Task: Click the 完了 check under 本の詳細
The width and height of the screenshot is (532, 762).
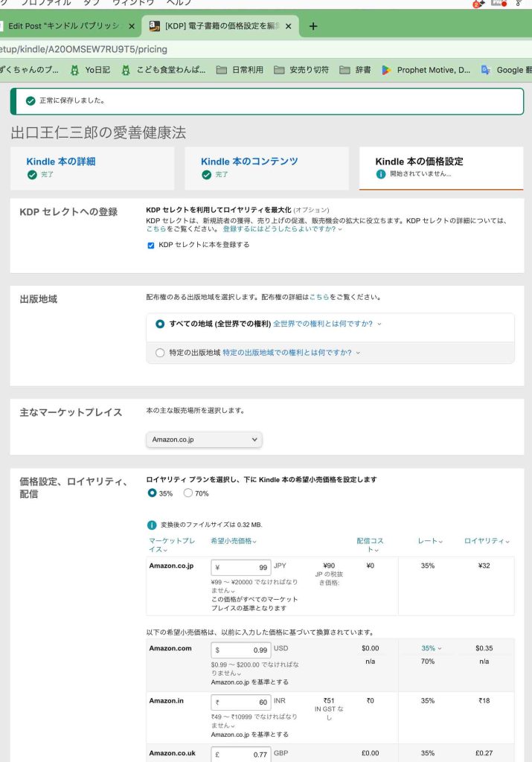Action: tap(32, 174)
